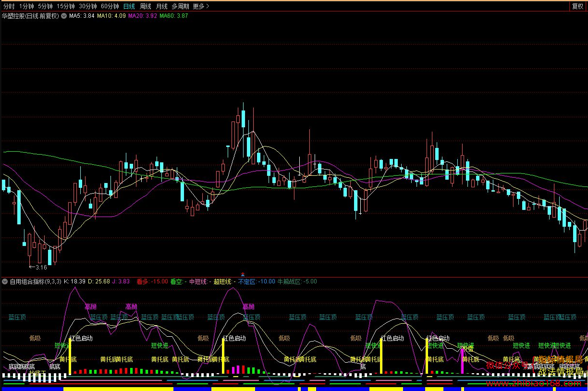Image resolution: width=588 pixels, height=391 pixels.
Task: Click the K: 18.39 value
Action: tap(74, 281)
